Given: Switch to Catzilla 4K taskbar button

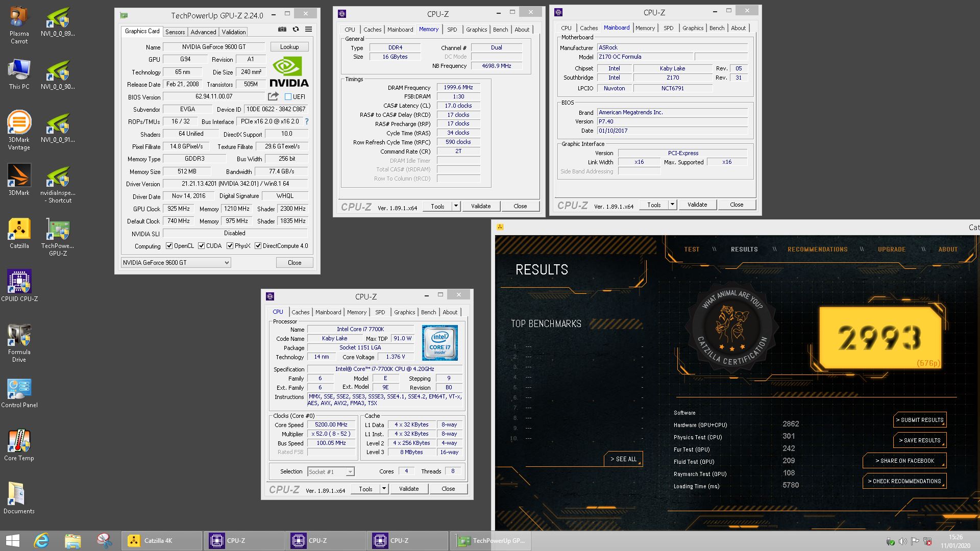Looking at the screenshot, I should (x=162, y=541).
